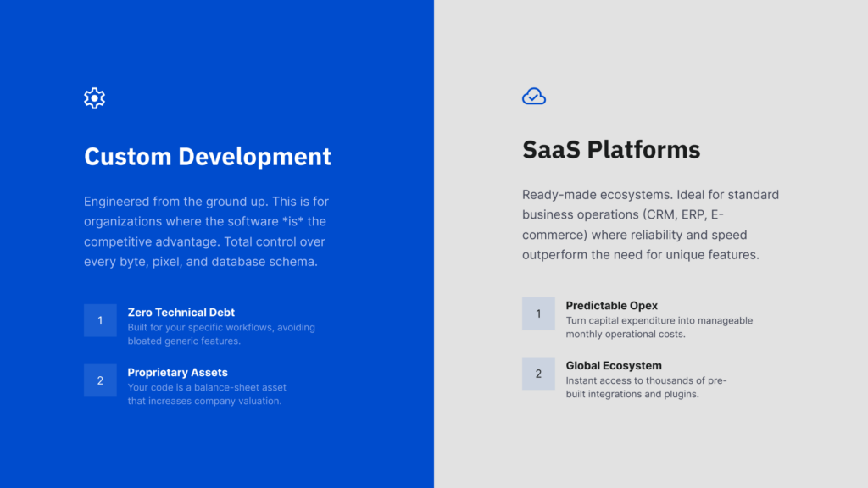This screenshot has width=868, height=488.
Task: Click empty gray background of right panel
Action: pyautogui.click(x=678, y=449)
